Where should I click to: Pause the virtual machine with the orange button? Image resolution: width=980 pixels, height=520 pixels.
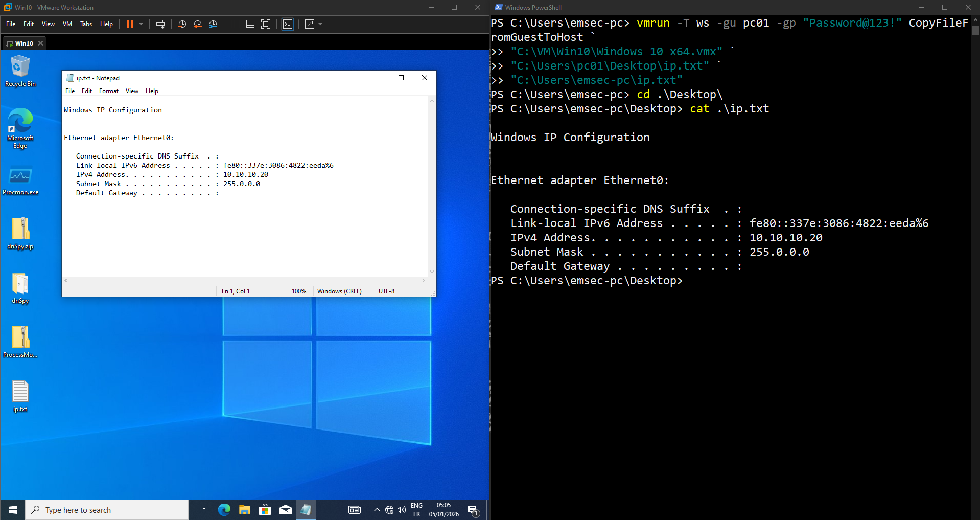tap(130, 24)
